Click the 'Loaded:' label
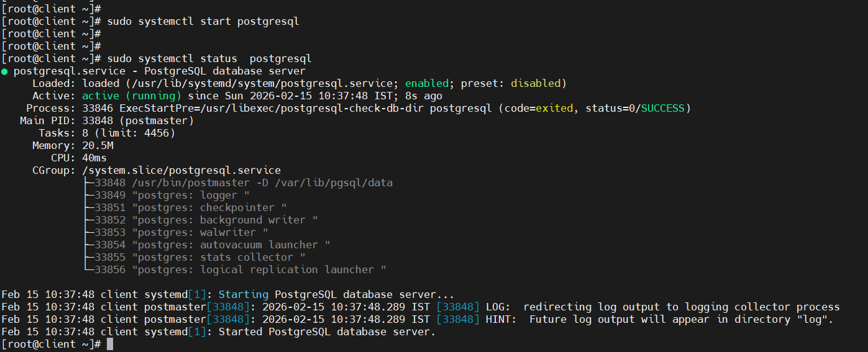This screenshot has height=352, width=868. (x=54, y=83)
